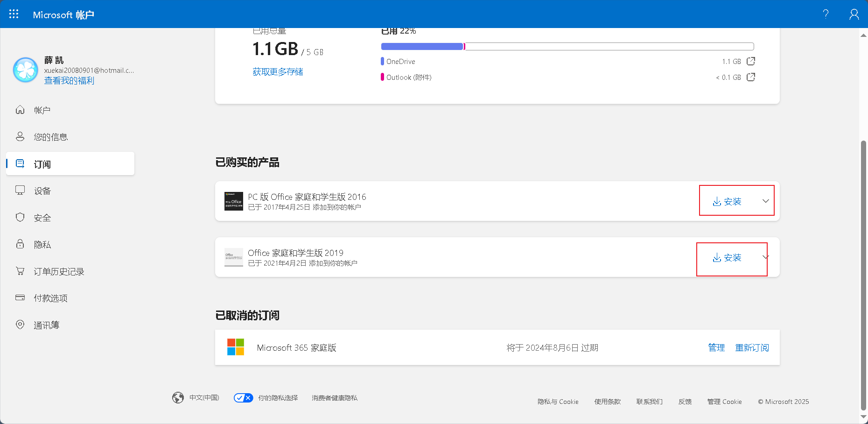Image resolution: width=868 pixels, height=424 pixels.
Task: Click the globe language icon
Action: pos(178,397)
